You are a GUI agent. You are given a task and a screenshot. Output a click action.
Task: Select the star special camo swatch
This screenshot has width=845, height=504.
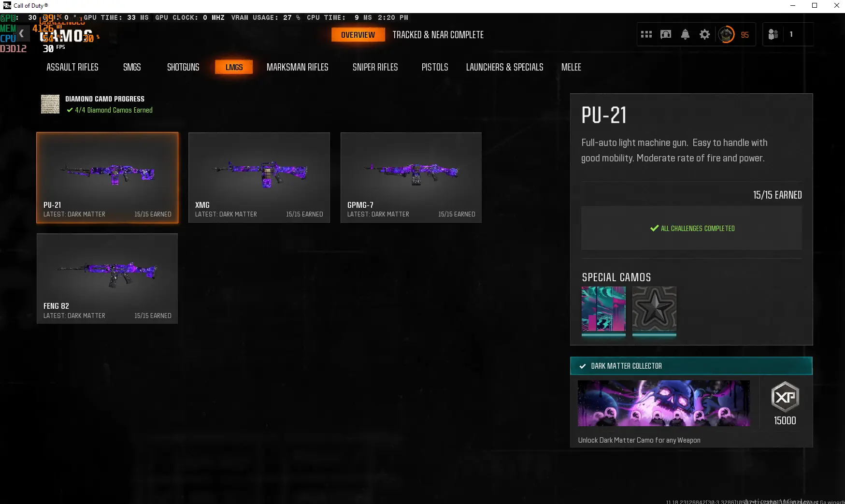654,309
